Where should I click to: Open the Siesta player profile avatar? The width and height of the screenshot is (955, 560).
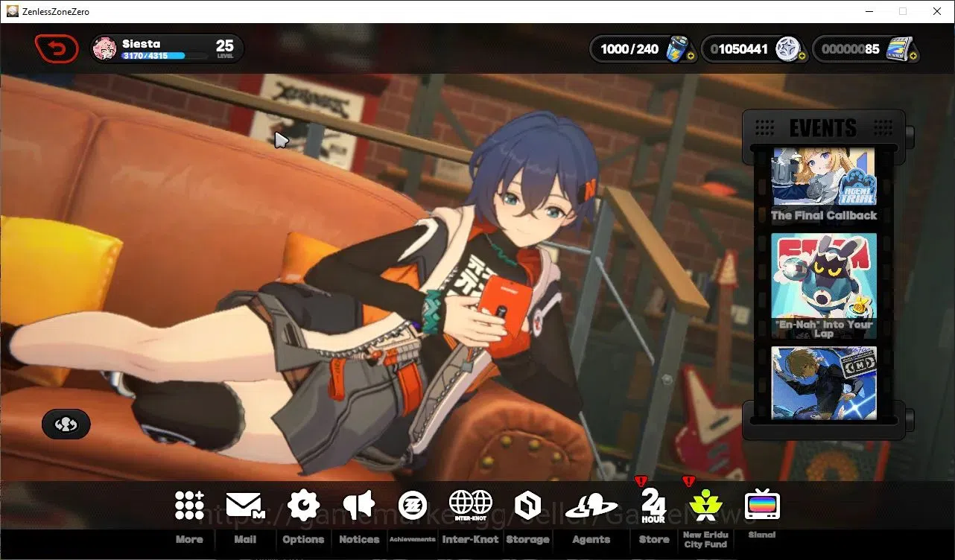tap(105, 49)
